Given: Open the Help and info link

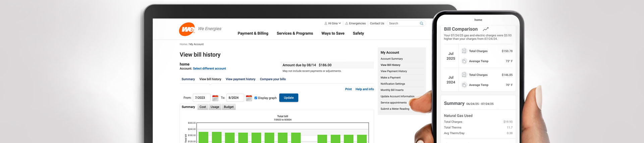Looking at the screenshot, I should click(365, 89).
